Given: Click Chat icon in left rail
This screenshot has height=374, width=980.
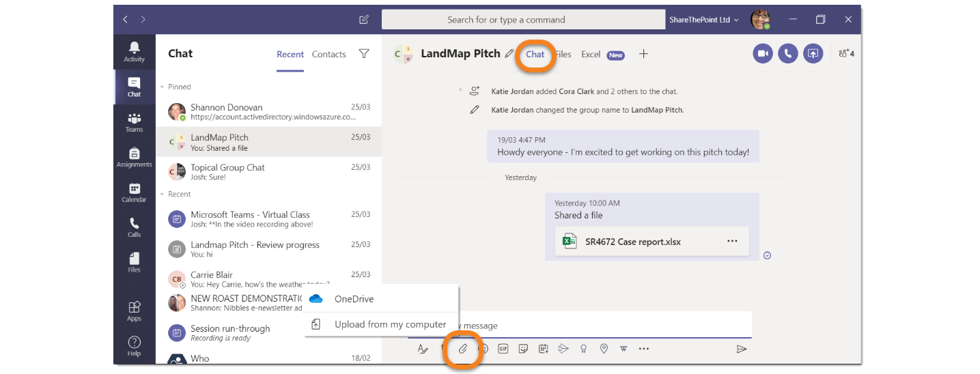Looking at the screenshot, I should [135, 87].
